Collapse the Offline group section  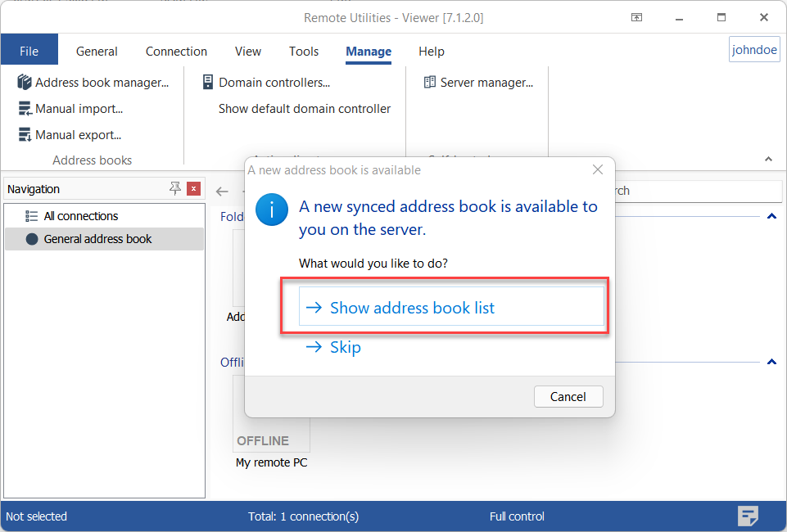771,362
